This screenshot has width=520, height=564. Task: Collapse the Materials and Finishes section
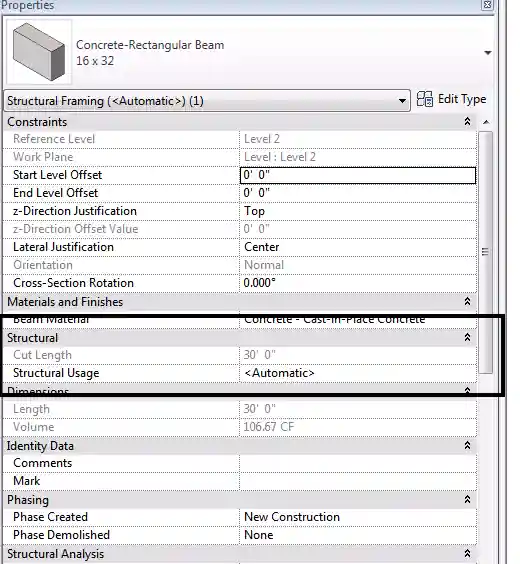pyautogui.click(x=467, y=301)
